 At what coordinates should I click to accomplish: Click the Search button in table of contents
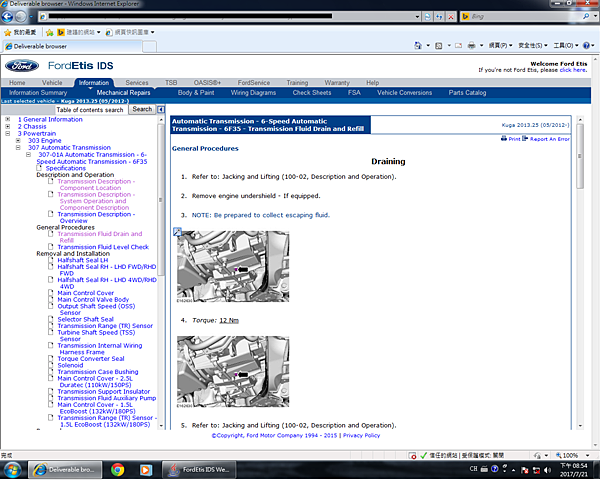142,109
